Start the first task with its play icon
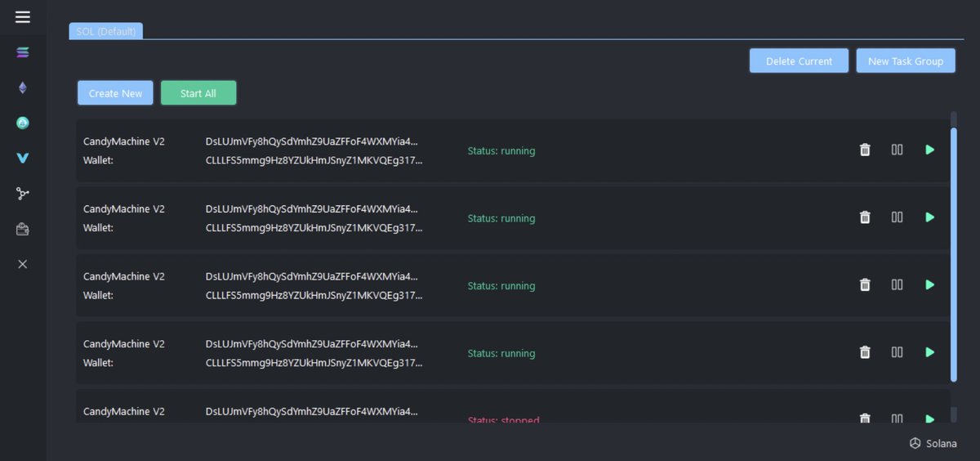The height and width of the screenshot is (461, 980). coord(929,150)
